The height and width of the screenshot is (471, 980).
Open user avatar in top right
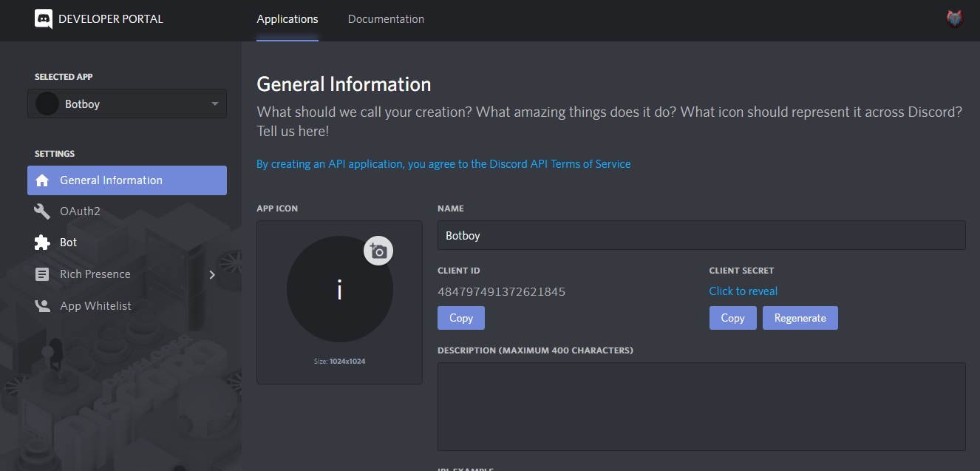[954, 19]
